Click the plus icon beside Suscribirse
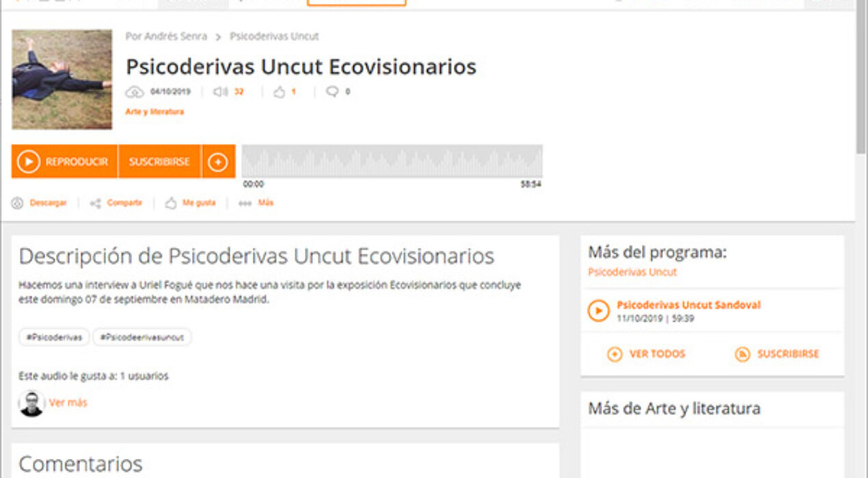 218,162
